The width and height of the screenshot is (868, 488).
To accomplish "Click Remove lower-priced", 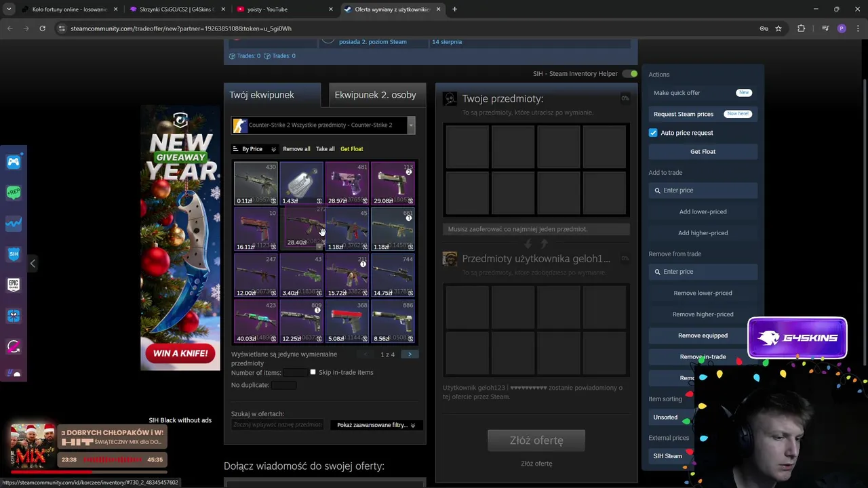I will [703, 293].
